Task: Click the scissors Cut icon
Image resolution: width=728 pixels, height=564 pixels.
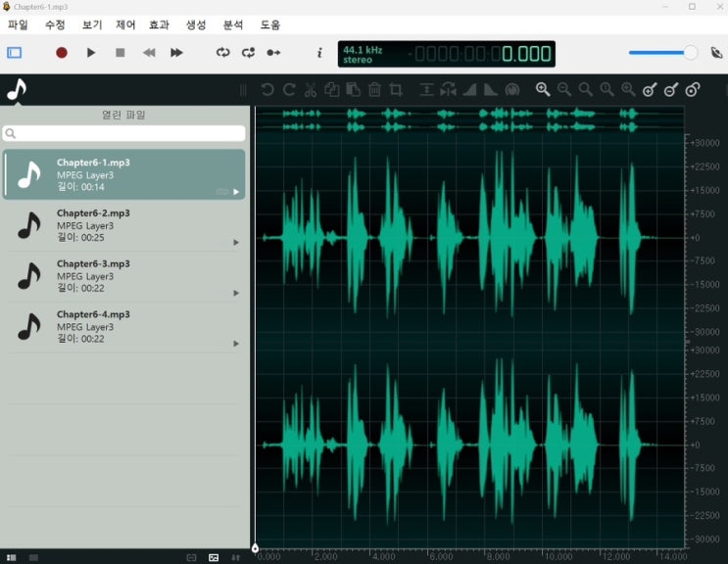Action: [311, 90]
